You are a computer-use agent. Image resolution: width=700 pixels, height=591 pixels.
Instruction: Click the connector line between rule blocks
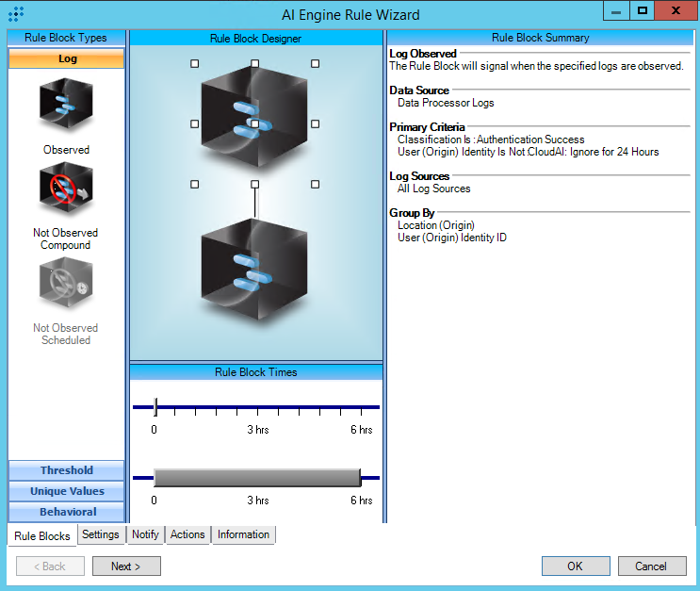pyautogui.click(x=254, y=201)
